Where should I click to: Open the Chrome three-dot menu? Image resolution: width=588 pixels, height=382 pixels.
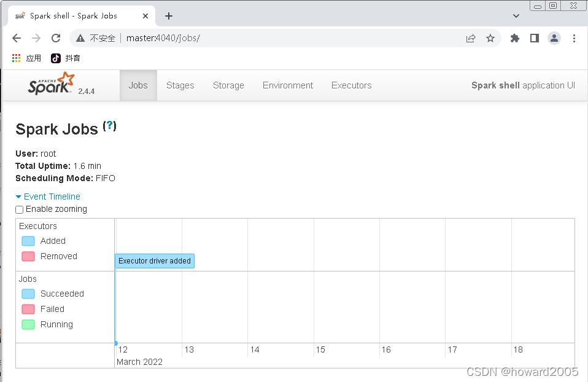tap(574, 38)
